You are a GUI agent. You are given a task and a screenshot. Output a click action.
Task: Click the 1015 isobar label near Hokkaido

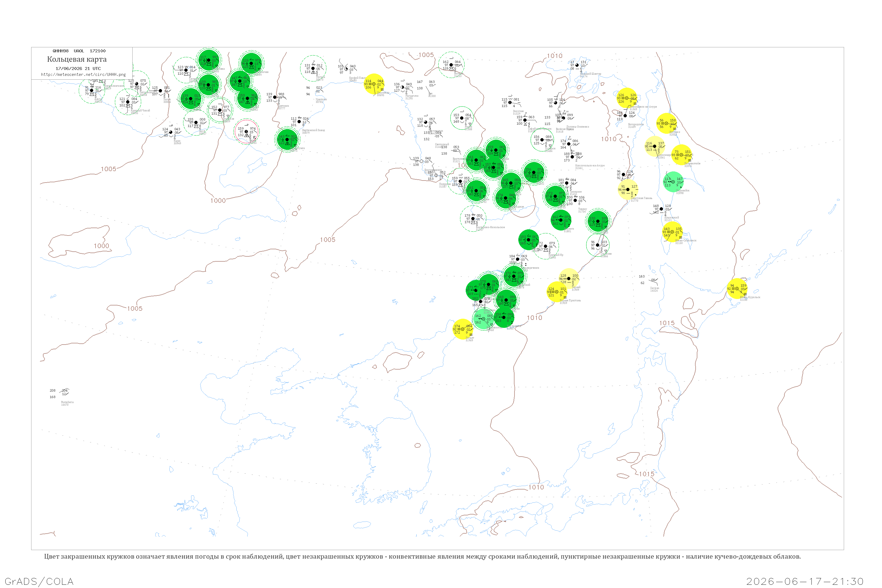click(x=667, y=323)
